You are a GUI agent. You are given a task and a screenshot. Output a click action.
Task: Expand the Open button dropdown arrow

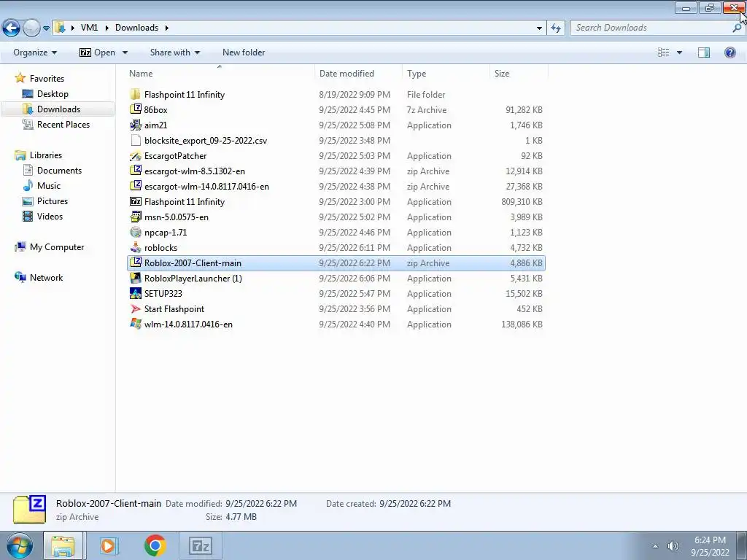click(x=125, y=52)
